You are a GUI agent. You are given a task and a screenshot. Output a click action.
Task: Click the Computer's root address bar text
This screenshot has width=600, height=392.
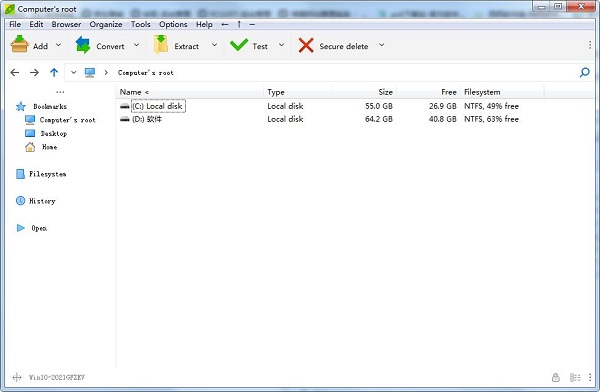click(x=145, y=73)
